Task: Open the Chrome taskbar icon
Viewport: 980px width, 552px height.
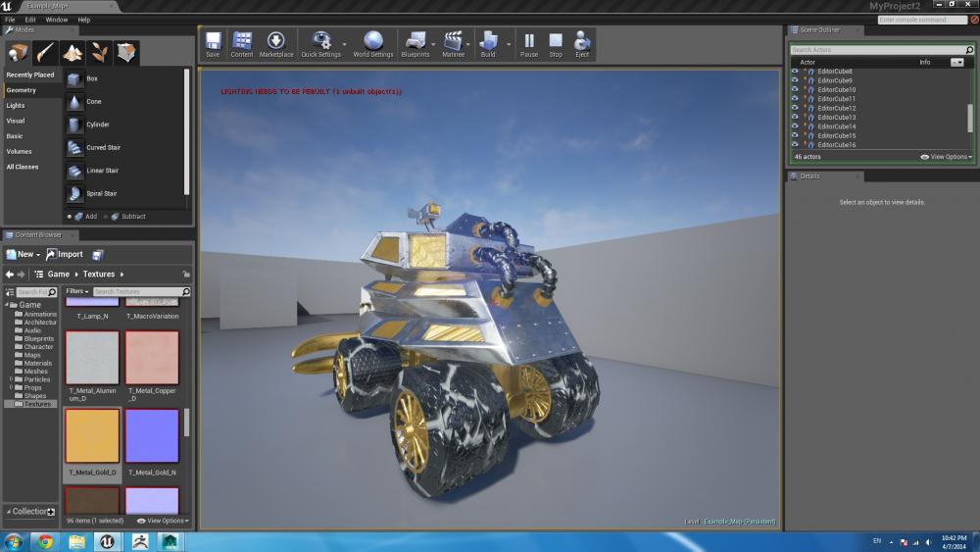Action: [45, 541]
